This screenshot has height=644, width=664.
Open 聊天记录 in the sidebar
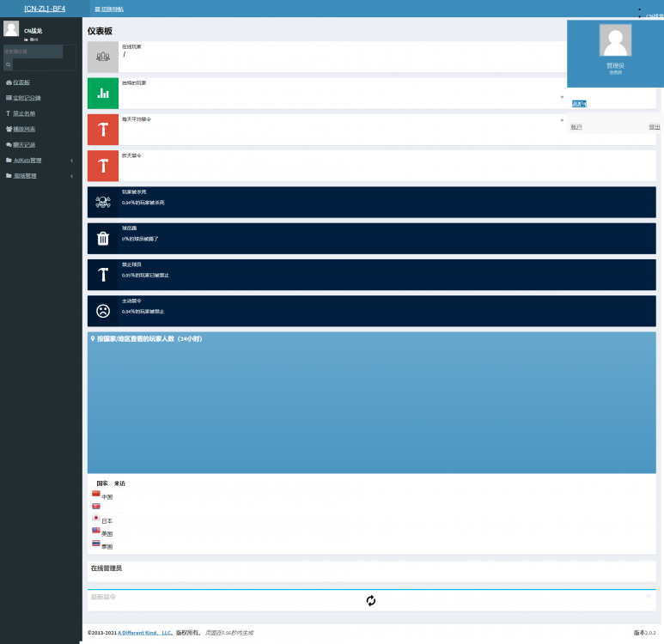coord(21,144)
